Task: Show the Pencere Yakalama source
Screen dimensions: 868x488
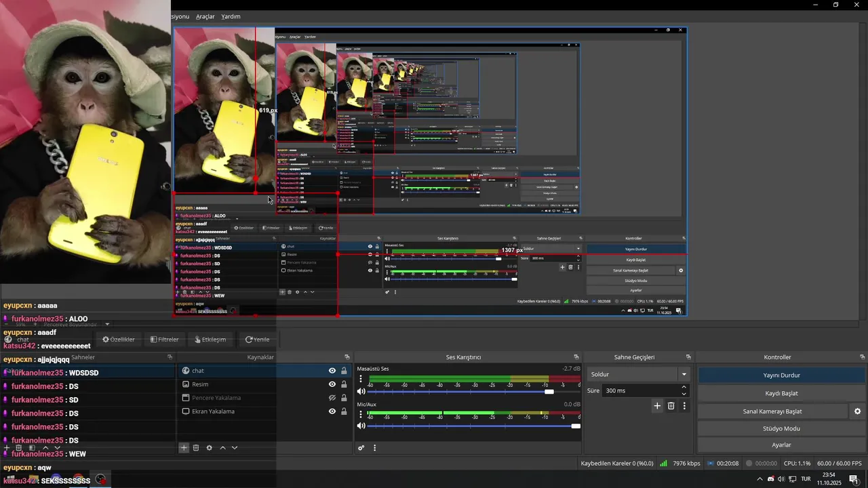Action: pyautogui.click(x=332, y=398)
